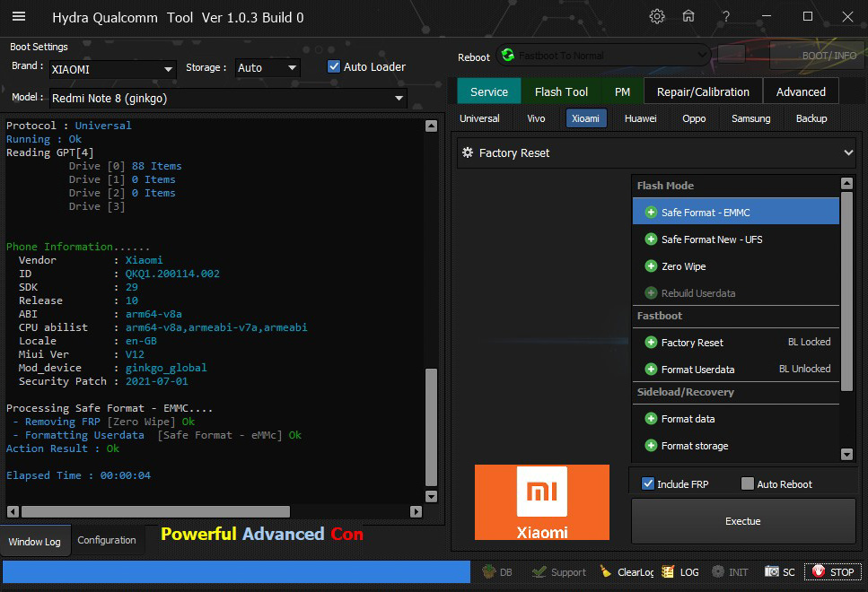Image resolution: width=868 pixels, height=592 pixels.
Task: Click the Exectue button
Action: 742,521
